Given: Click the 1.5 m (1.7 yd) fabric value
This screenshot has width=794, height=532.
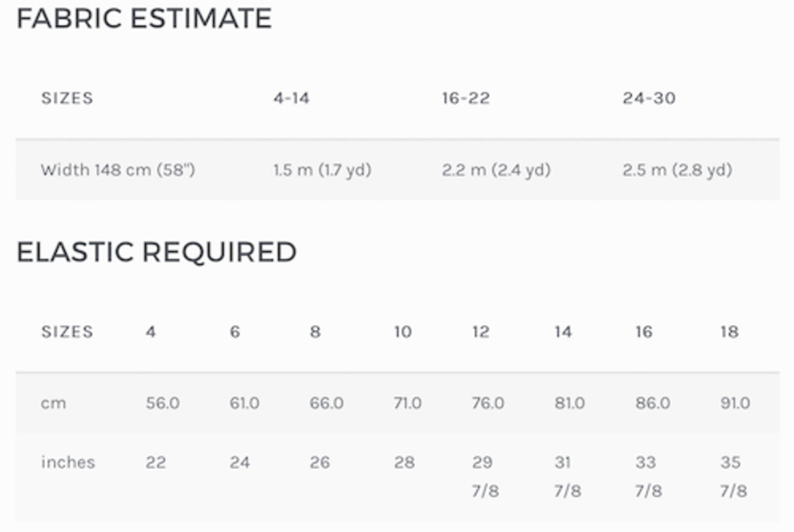Looking at the screenshot, I should pyautogui.click(x=322, y=170).
